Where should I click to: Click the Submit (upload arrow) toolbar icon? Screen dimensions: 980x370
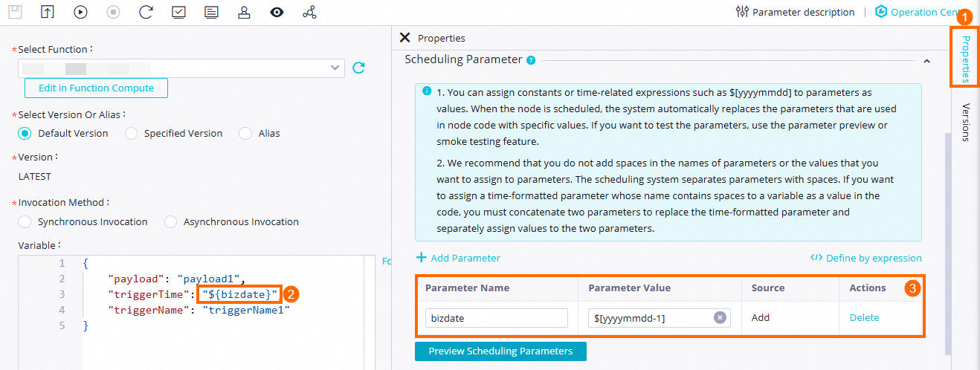click(x=48, y=12)
